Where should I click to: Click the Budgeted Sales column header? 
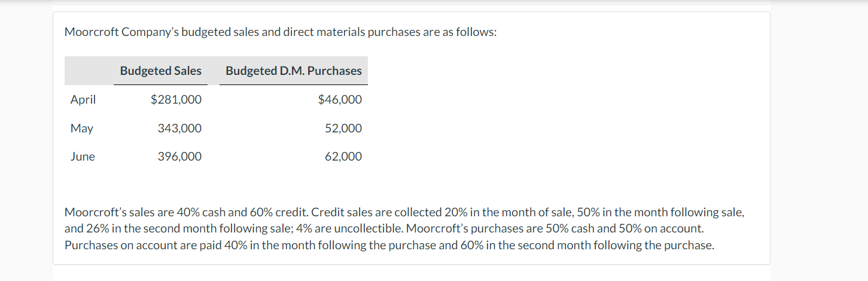[161, 71]
